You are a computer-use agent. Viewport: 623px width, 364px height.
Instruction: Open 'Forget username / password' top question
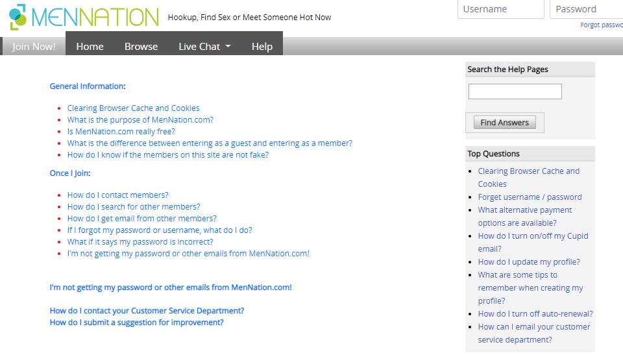coord(530,197)
